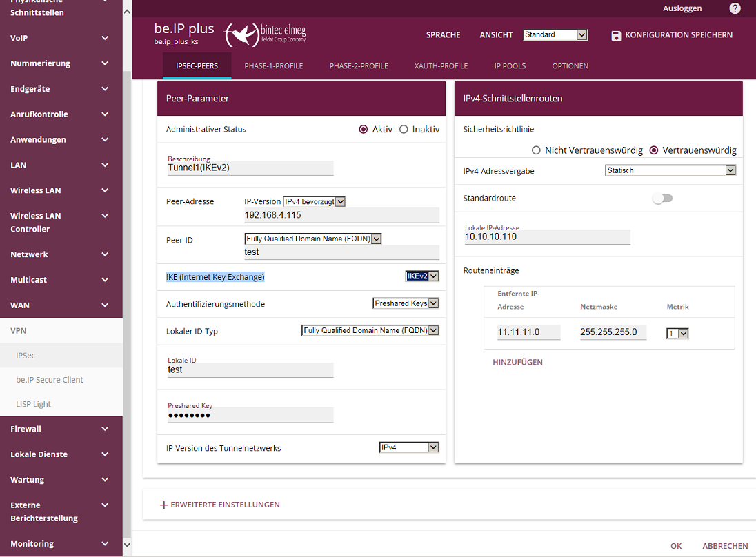756x557 pixels.
Task: Expand the Externe Berichterstellung menu
Action: point(61,512)
